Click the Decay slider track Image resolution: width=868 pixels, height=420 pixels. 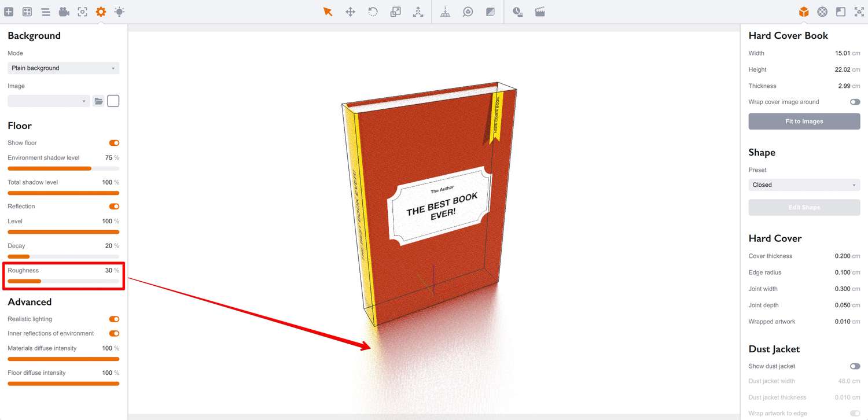[64, 256]
